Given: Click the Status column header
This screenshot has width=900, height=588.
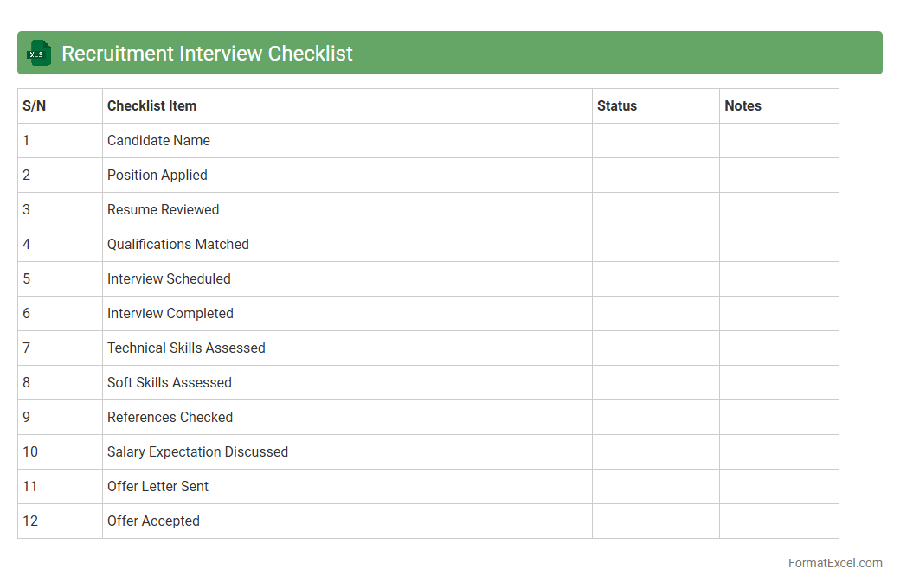Looking at the screenshot, I should (x=617, y=106).
